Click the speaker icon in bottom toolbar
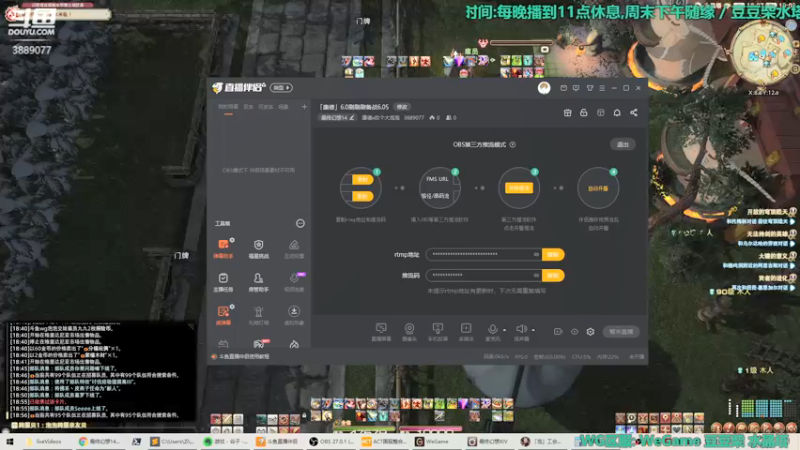This screenshot has height=450, width=800. [521, 331]
